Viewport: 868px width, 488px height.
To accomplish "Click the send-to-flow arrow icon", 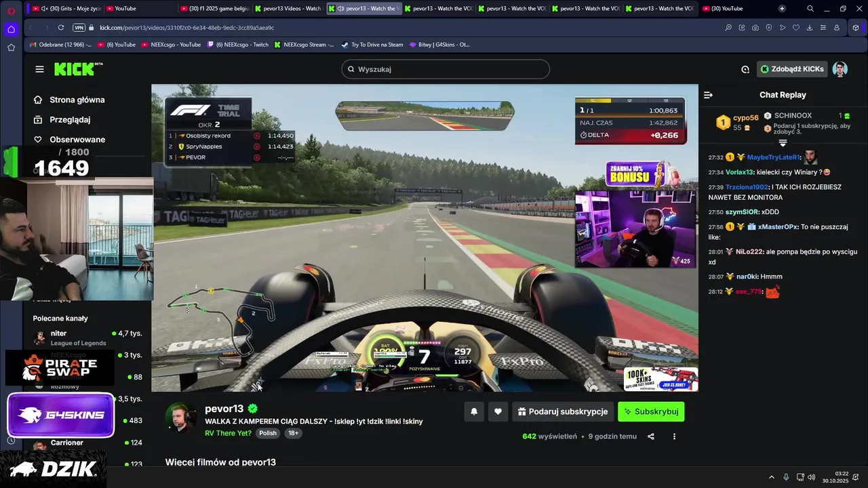I will [783, 28].
